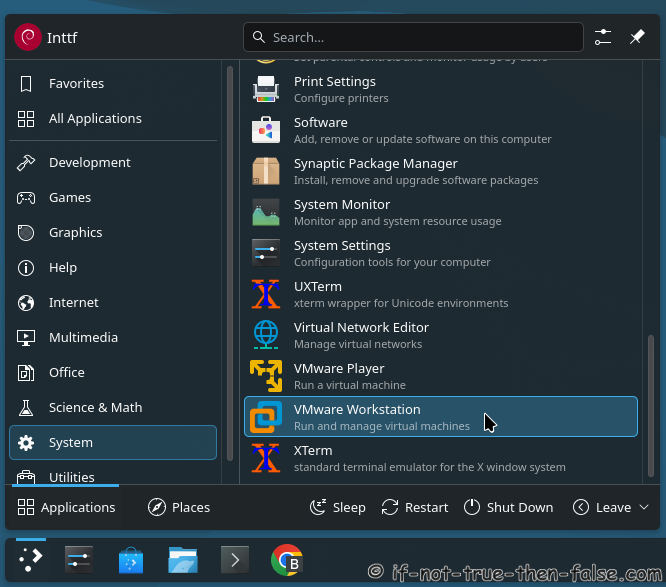Open System Settings sliders icon
Image resolution: width=666 pixels, height=587 pixels.
266,253
